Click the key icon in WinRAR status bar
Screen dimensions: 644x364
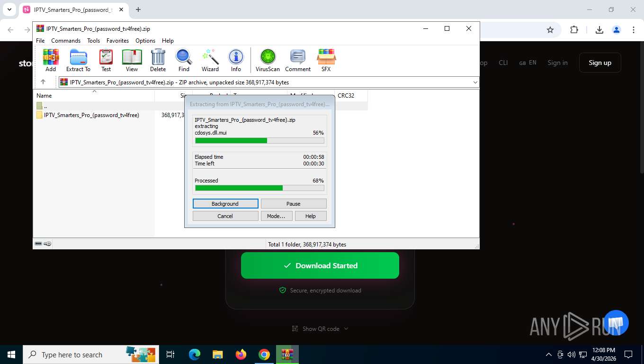click(x=47, y=244)
